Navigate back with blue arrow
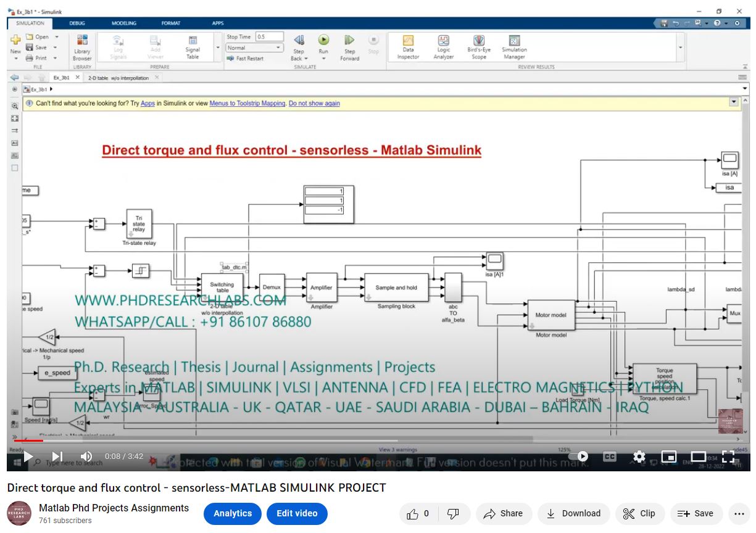Screen dimensions: 756x533 [x=14, y=78]
